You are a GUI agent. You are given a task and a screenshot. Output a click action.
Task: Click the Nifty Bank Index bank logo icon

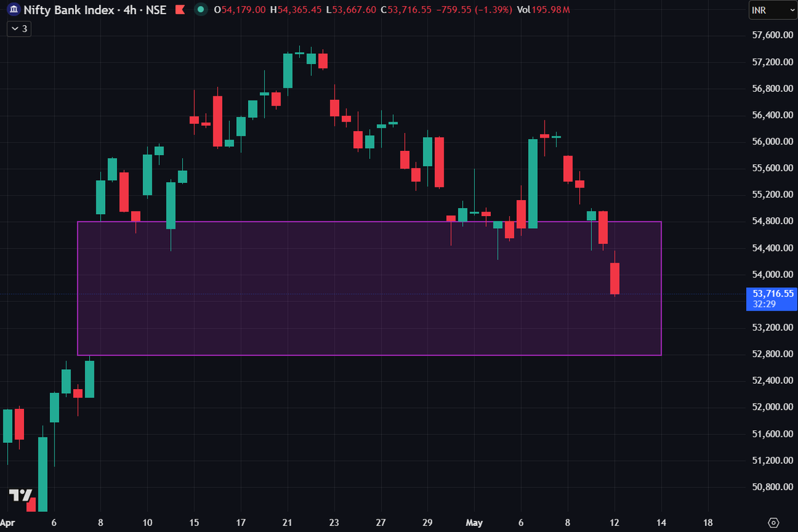pos(13,10)
